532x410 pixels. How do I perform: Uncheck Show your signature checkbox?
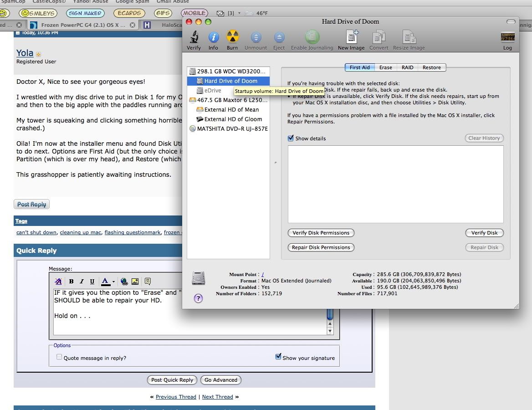278,357
